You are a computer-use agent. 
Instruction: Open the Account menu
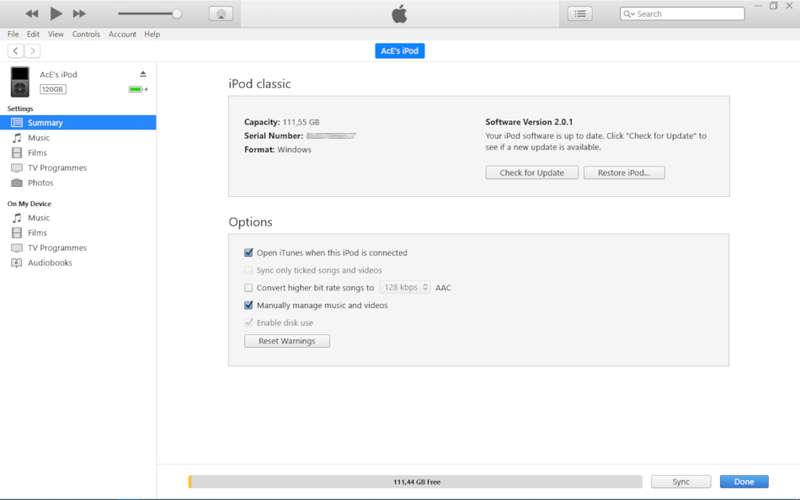tap(122, 34)
